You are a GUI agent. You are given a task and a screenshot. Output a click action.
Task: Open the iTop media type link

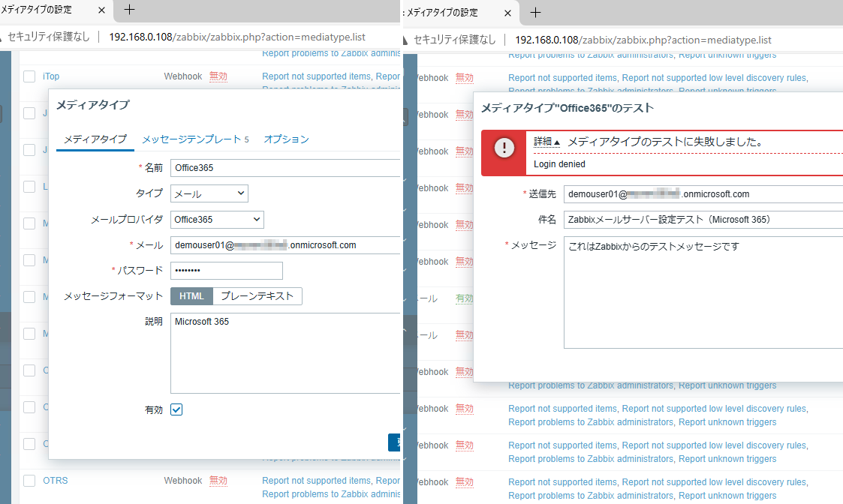point(51,76)
